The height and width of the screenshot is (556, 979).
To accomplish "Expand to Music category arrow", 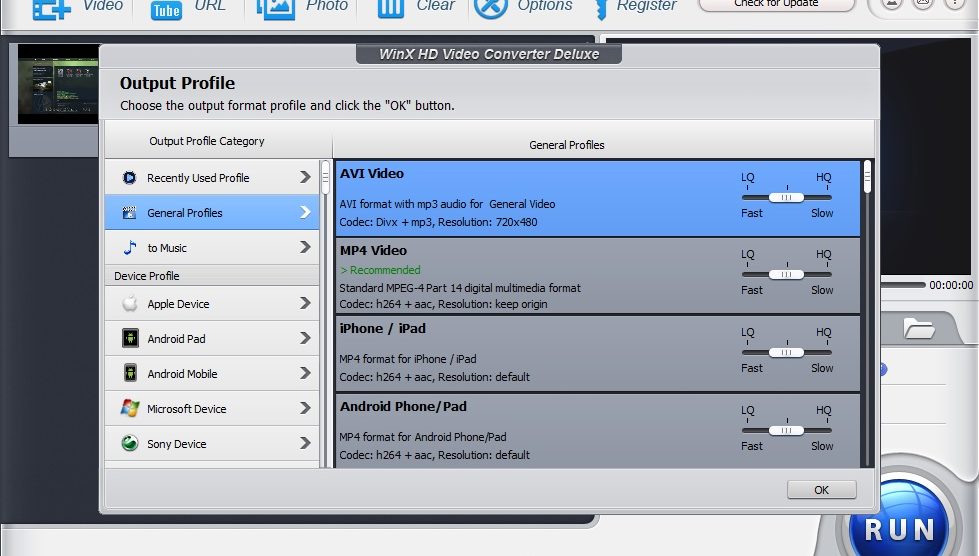I will [305, 247].
